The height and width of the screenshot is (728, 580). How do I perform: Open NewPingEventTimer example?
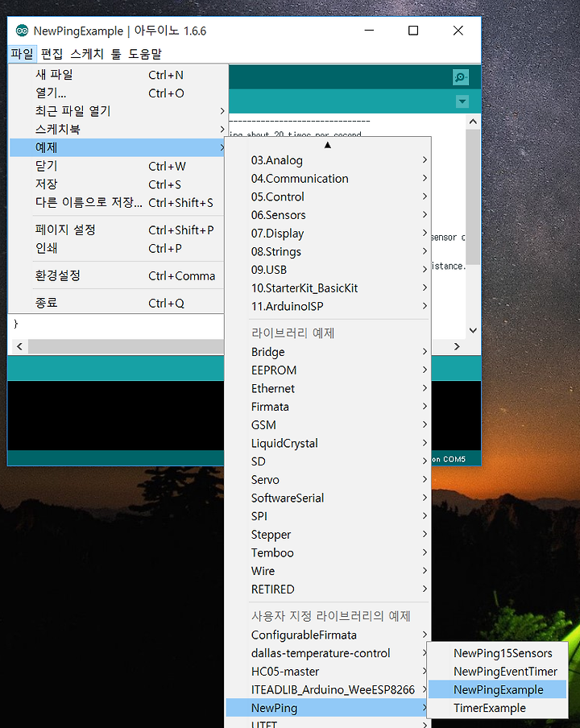497,672
